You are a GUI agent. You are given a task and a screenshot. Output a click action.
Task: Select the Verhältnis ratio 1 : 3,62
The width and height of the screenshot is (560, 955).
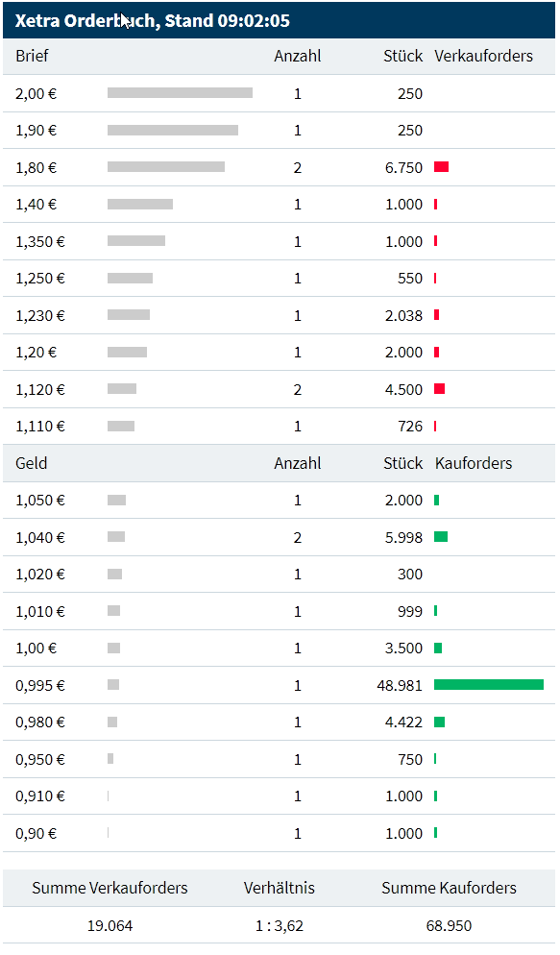coord(280,926)
